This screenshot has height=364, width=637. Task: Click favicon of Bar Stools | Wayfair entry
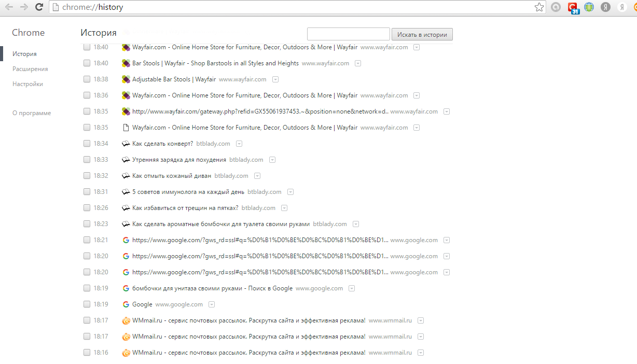(126, 63)
